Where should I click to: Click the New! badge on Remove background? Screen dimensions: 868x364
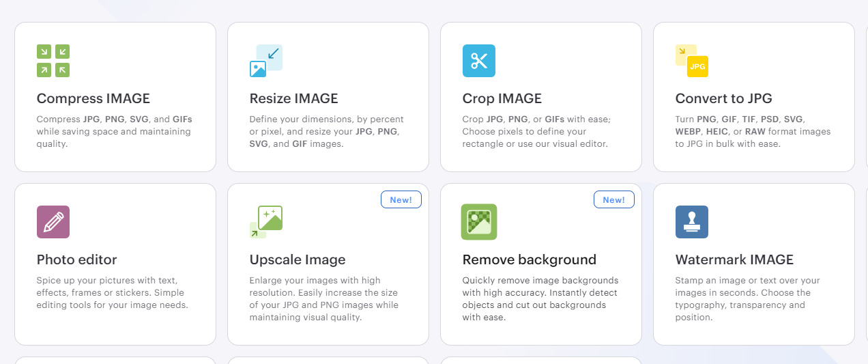pyautogui.click(x=614, y=199)
